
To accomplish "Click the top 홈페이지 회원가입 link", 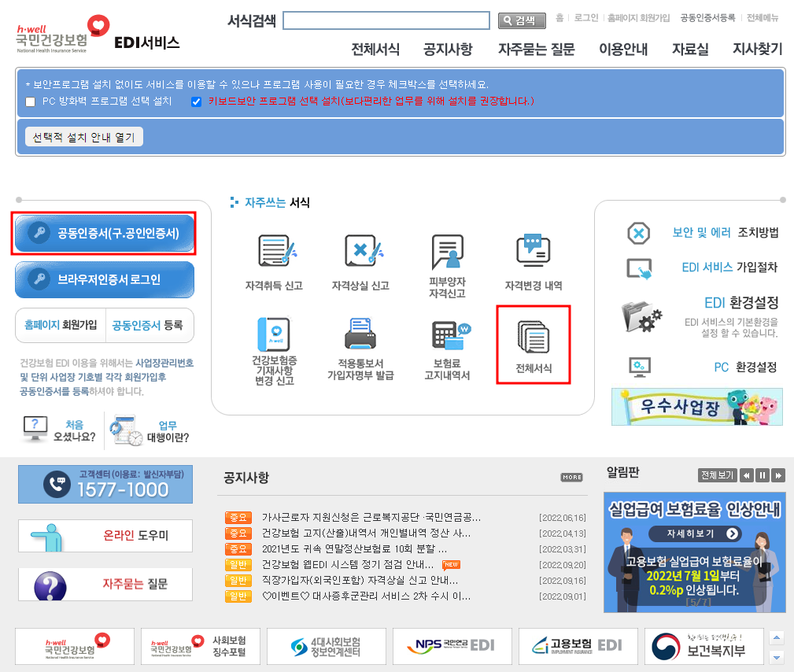I will click(x=638, y=18).
